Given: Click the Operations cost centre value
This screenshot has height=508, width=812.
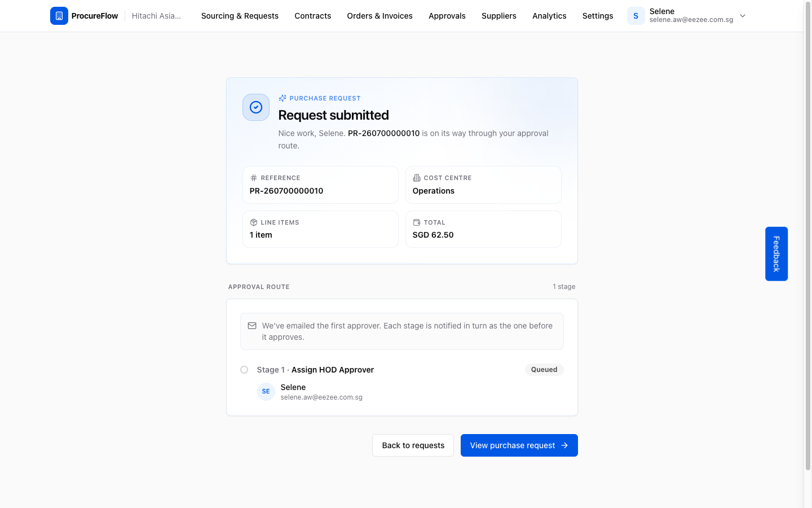Looking at the screenshot, I should [434, 191].
